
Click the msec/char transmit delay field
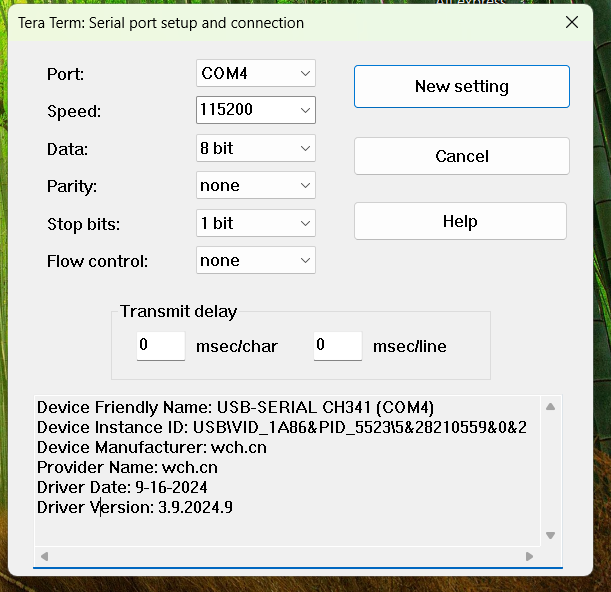pos(161,346)
